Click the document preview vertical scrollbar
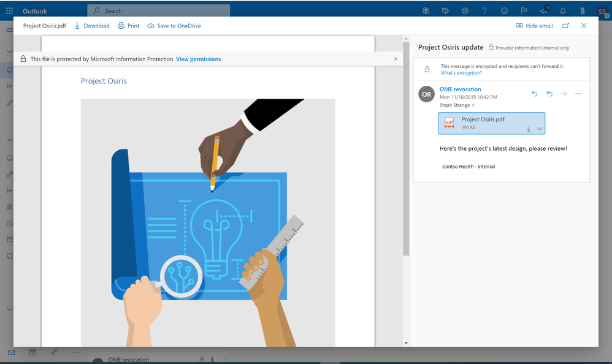 [x=406, y=148]
